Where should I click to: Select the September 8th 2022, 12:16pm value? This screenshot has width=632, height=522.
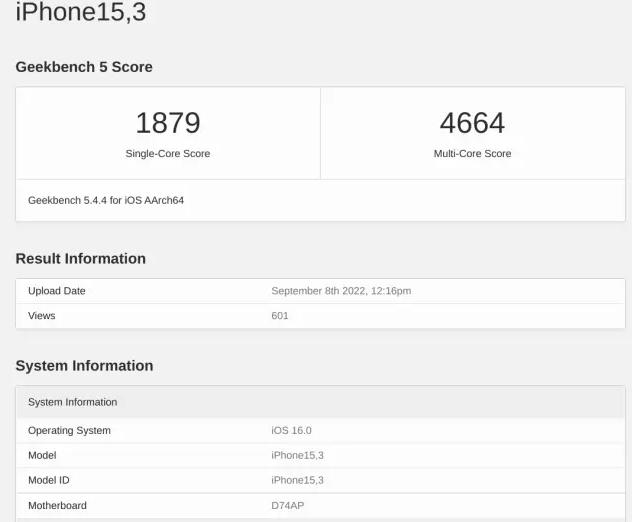click(x=341, y=291)
